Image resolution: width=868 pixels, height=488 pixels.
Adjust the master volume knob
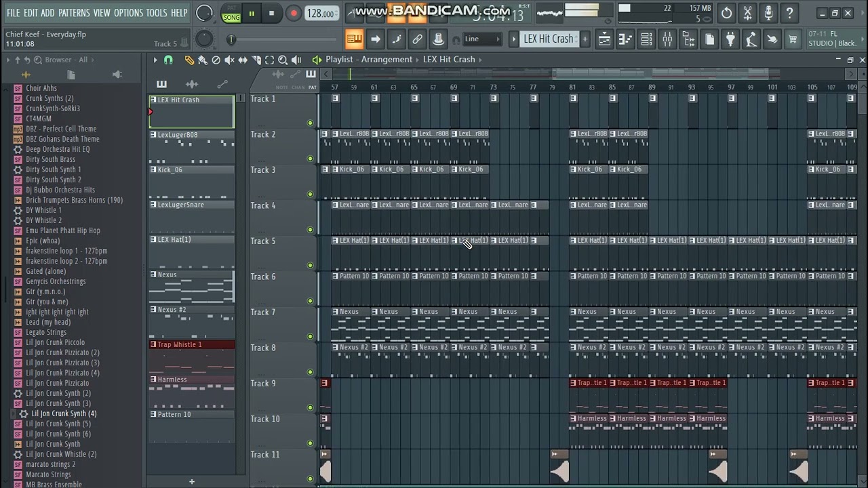pyautogui.click(x=203, y=13)
